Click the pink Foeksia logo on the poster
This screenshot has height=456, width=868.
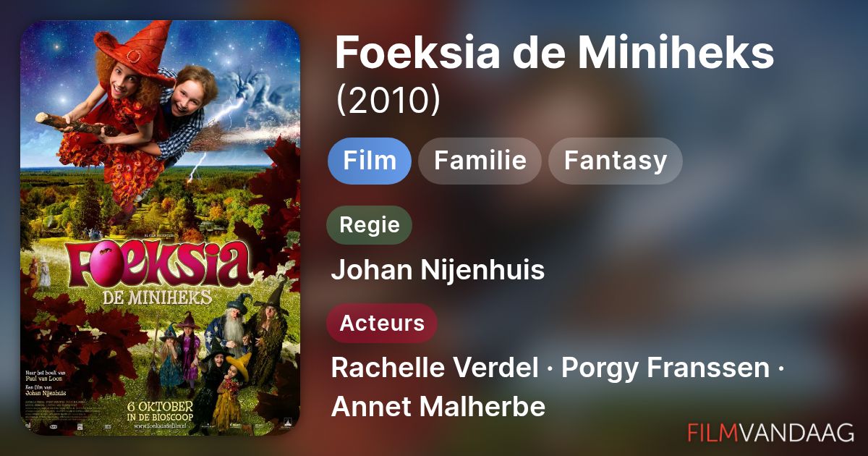(159, 266)
